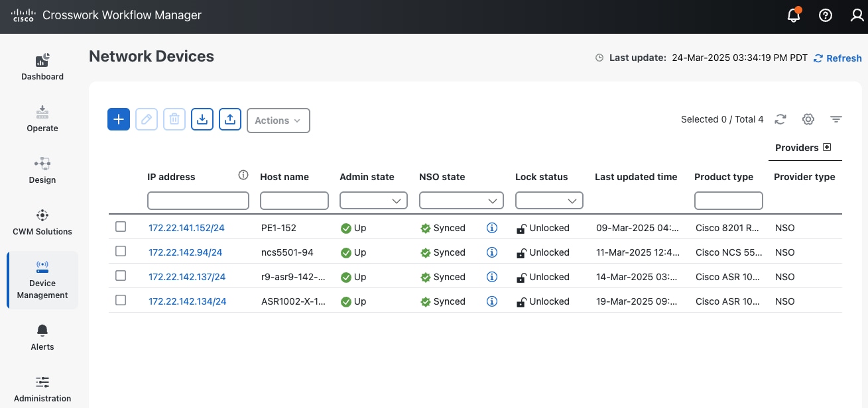The width and height of the screenshot is (868, 408).
Task: Open Design in sidebar
Action: pos(42,170)
